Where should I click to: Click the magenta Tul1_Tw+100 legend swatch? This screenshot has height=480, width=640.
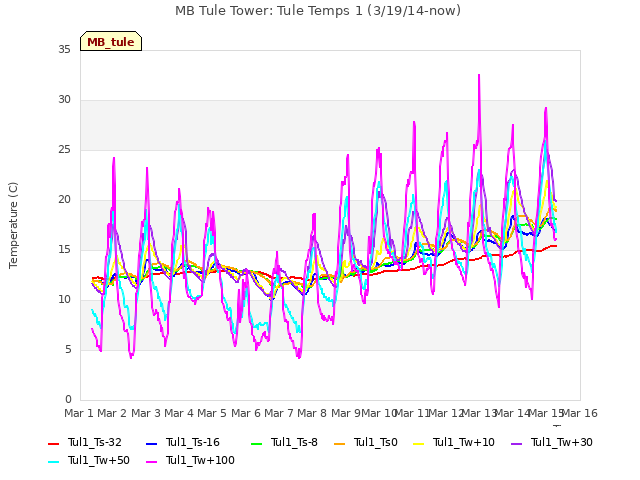[x=151, y=462]
